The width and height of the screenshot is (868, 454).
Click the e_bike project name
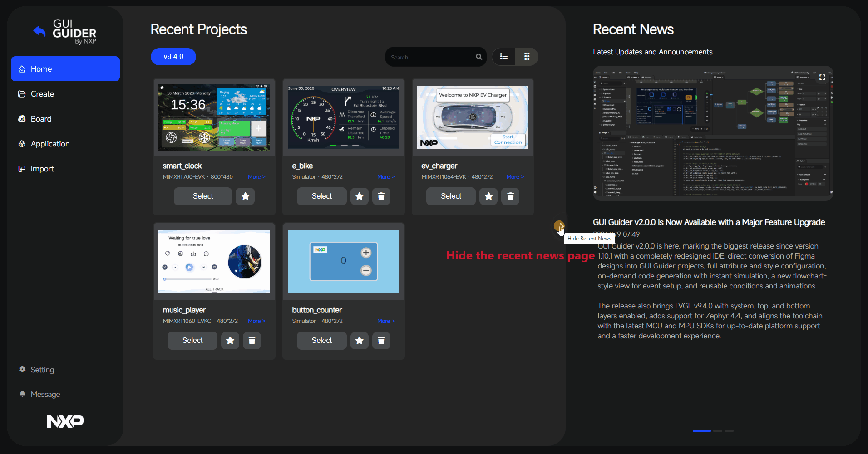302,166
